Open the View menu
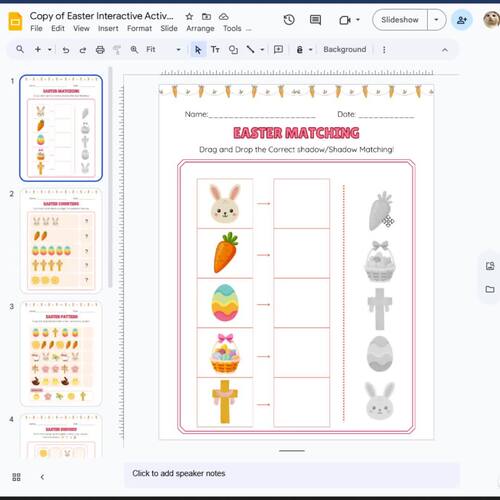The width and height of the screenshot is (500, 500). tap(81, 28)
